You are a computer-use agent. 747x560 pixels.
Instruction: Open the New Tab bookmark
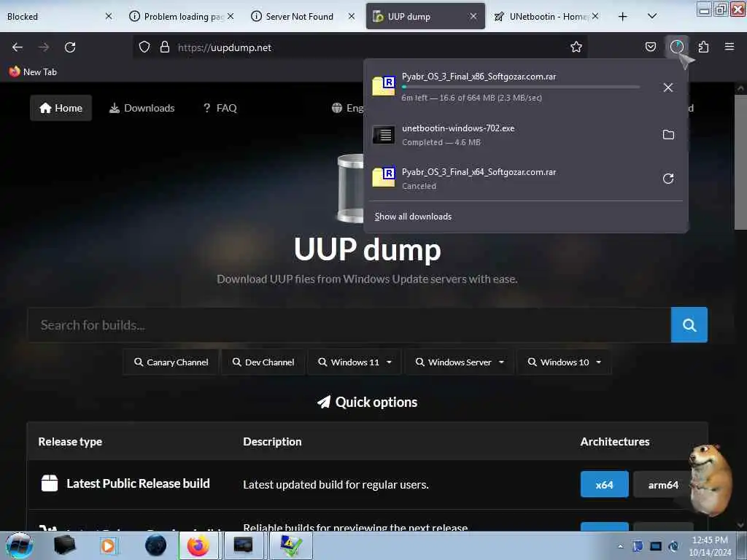point(32,72)
